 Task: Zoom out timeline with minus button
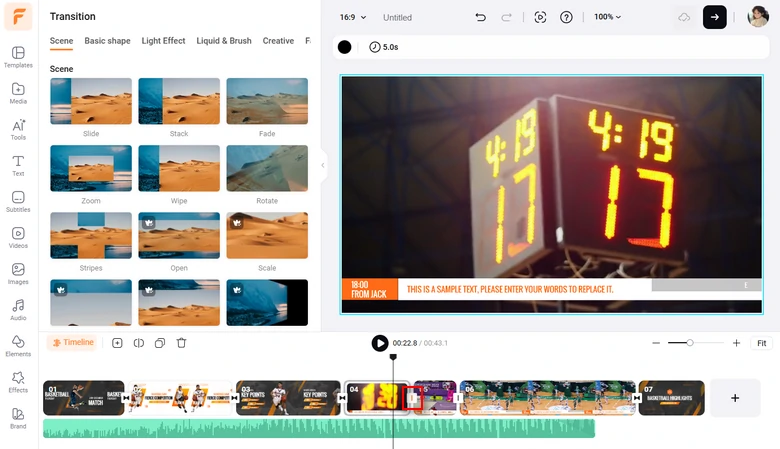(x=656, y=343)
